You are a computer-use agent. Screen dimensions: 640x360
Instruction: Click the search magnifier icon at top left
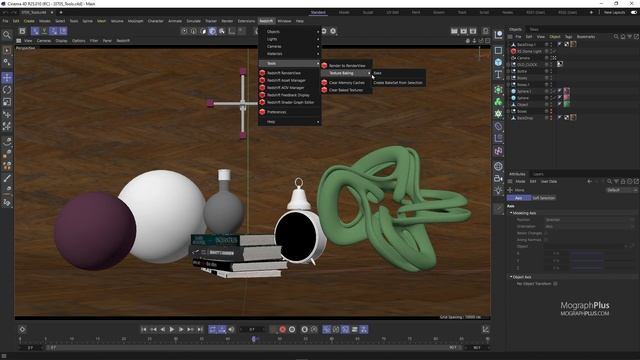(7, 35)
